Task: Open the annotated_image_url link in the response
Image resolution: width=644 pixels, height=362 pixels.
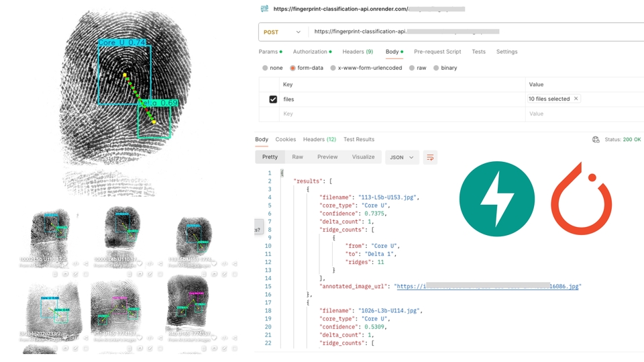Action: coord(487,286)
